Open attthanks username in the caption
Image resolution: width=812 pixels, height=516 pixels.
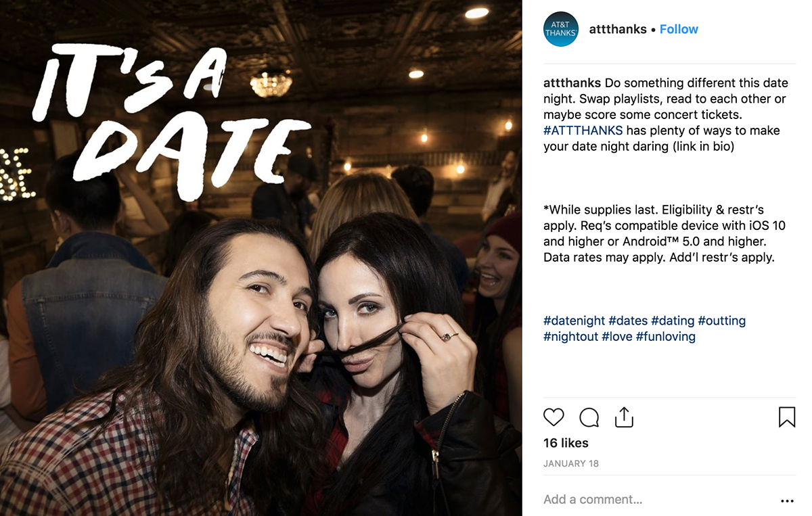click(572, 83)
